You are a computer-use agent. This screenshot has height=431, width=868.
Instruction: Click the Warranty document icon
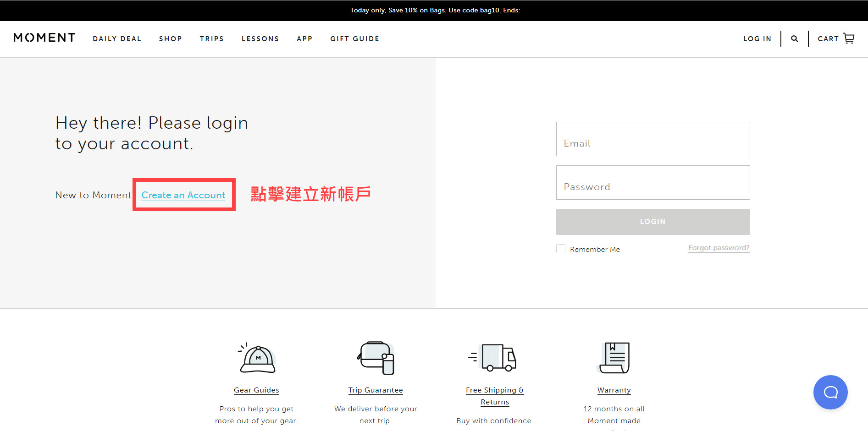pos(614,358)
